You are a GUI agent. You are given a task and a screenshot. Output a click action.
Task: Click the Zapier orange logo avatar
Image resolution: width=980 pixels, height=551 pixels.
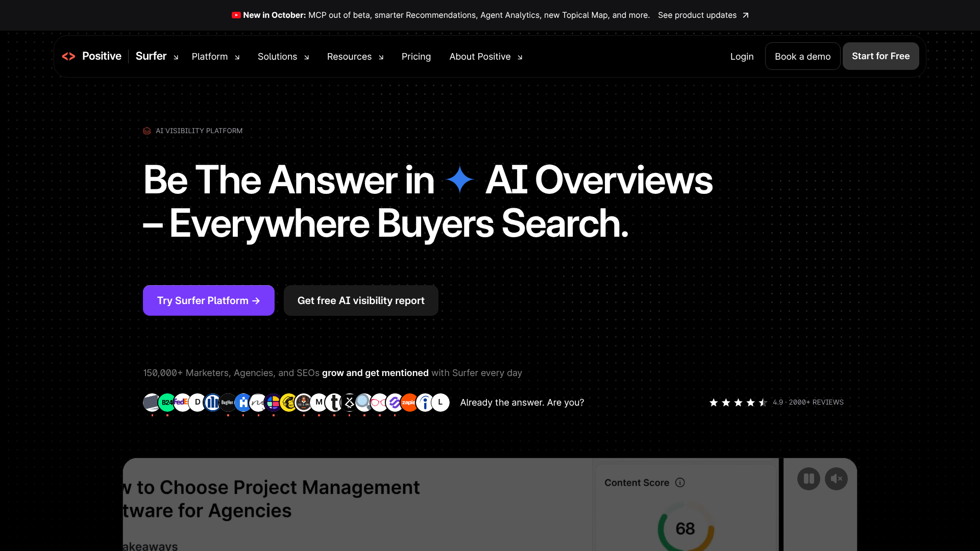point(409,403)
